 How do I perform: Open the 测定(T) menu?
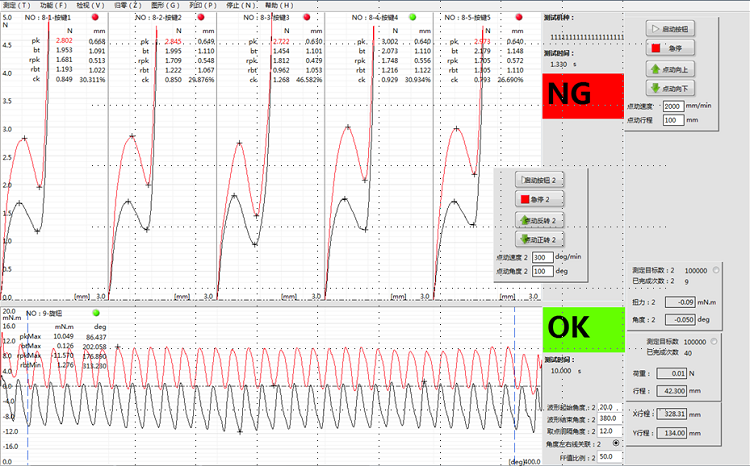tap(18, 5)
